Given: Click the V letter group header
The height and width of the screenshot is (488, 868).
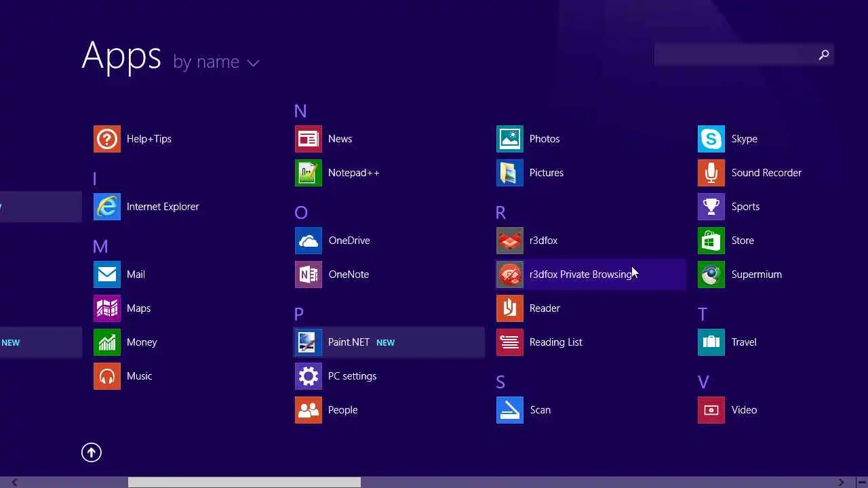Looking at the screenshot, I should 703,382.
